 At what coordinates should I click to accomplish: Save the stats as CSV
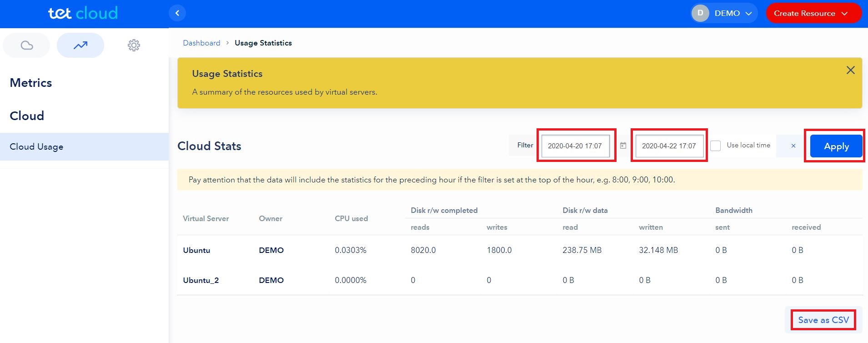point(823,320)
